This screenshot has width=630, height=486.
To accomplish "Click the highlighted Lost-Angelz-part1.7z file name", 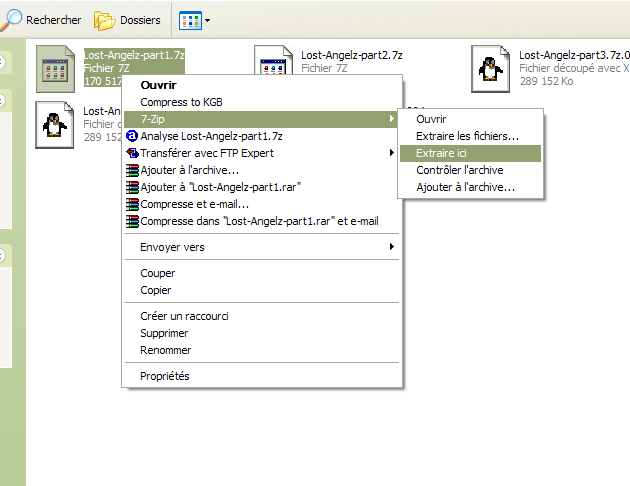I will point(134,55).
